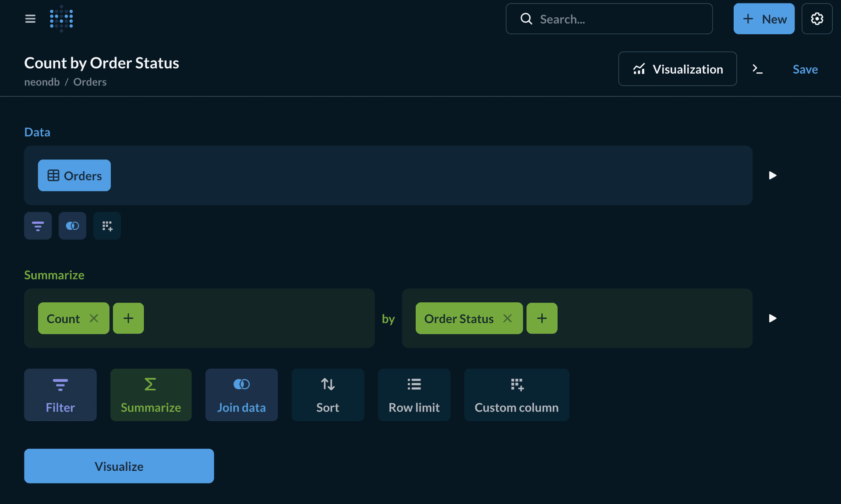Viewport: 841px width, 504px height.
Task: Click the Summarize sigma icon
Action: [151, 395]
